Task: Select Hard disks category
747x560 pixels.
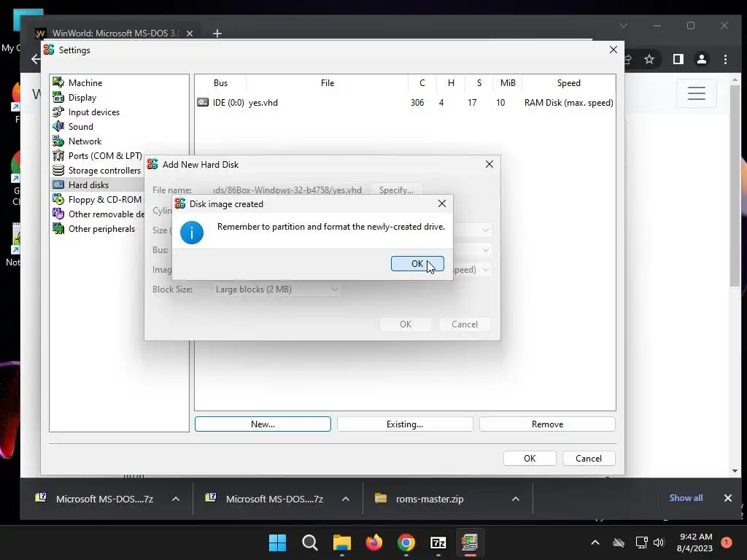Action: (x=88, y=184)
